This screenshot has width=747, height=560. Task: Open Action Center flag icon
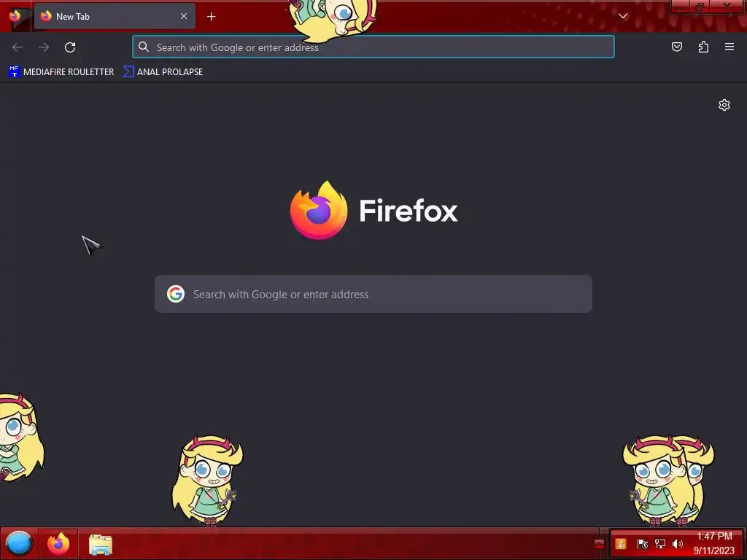click(x=642, y=544)
